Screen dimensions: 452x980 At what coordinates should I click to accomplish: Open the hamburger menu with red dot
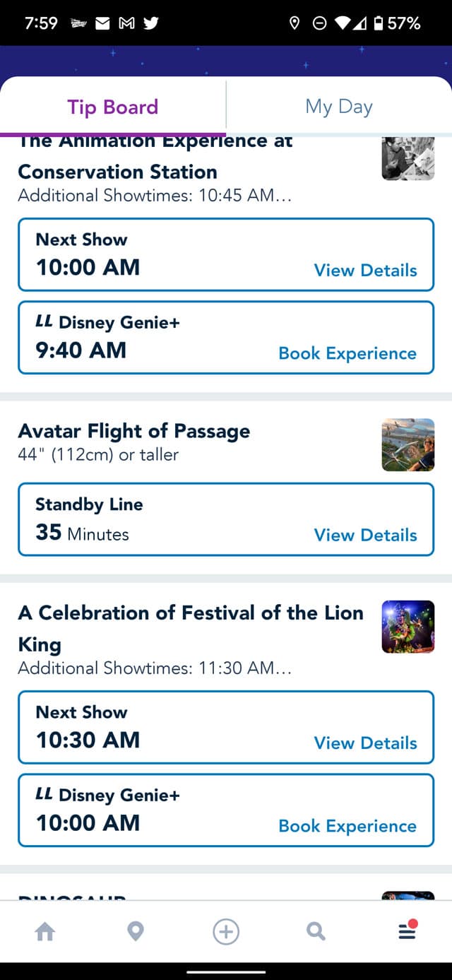(408, 931)
